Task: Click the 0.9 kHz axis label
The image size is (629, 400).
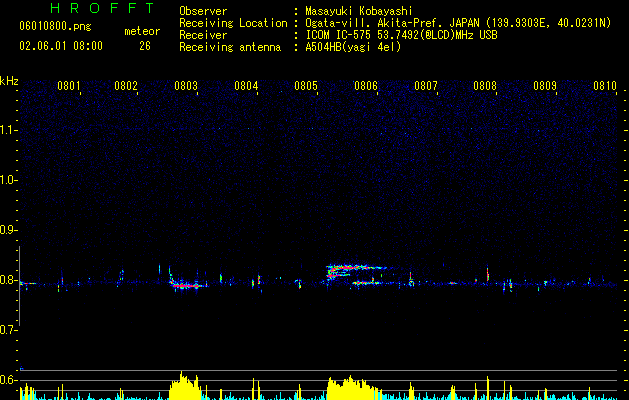Action: pyautogui.click(x=8, y=230)
